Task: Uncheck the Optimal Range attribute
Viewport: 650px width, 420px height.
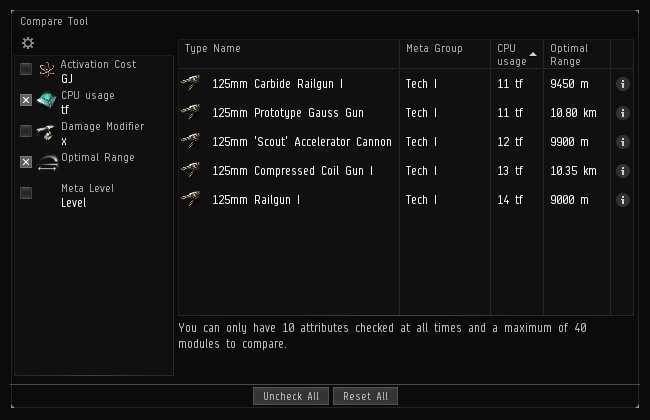Action: [x=26, y=162]
